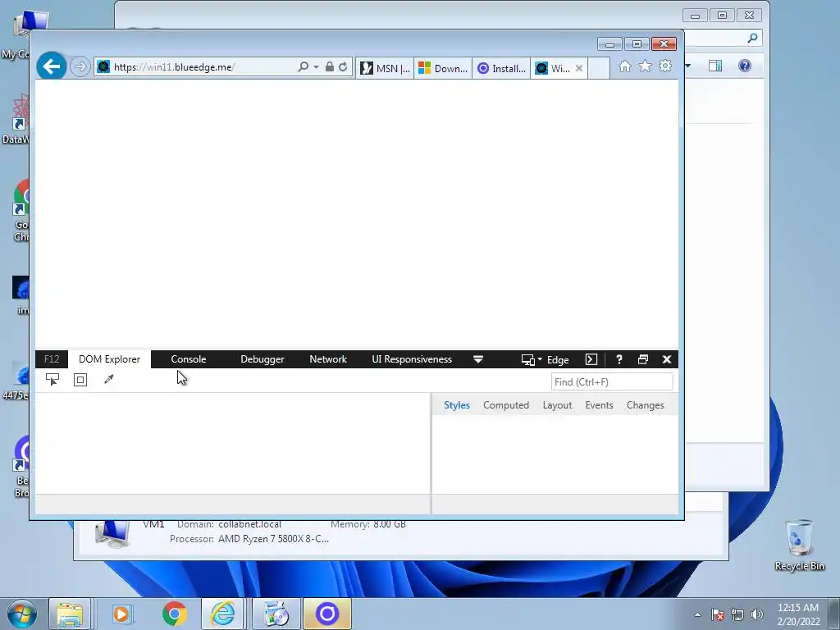
Task: Select the color picker eyedropper tool
Action: [109, 380]
